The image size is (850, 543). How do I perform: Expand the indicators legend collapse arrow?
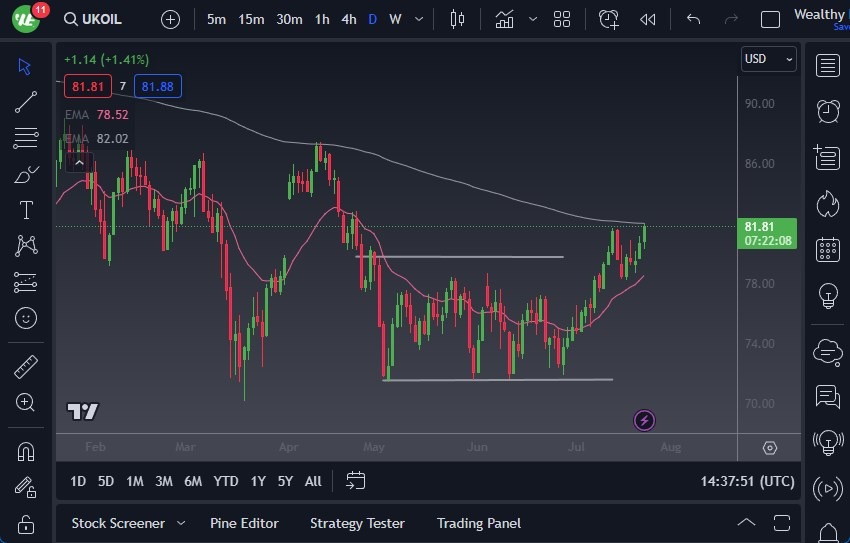[78, 161]
